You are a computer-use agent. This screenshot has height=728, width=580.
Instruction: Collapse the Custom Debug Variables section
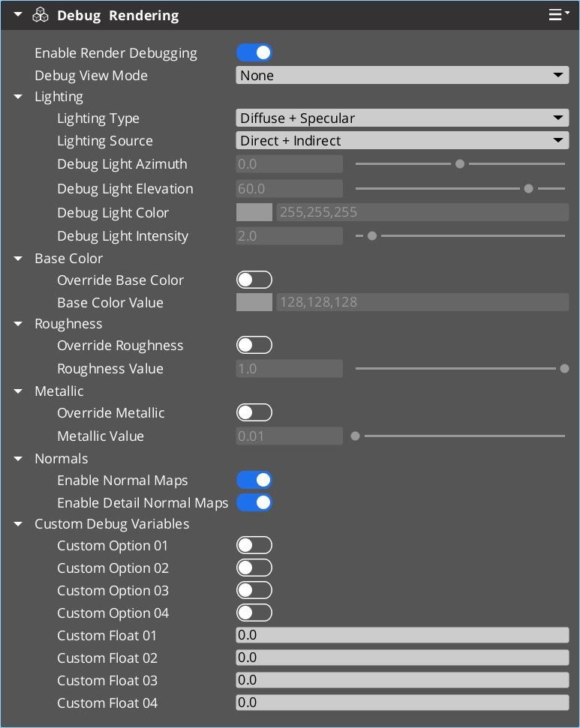click(x=18, y=524)
